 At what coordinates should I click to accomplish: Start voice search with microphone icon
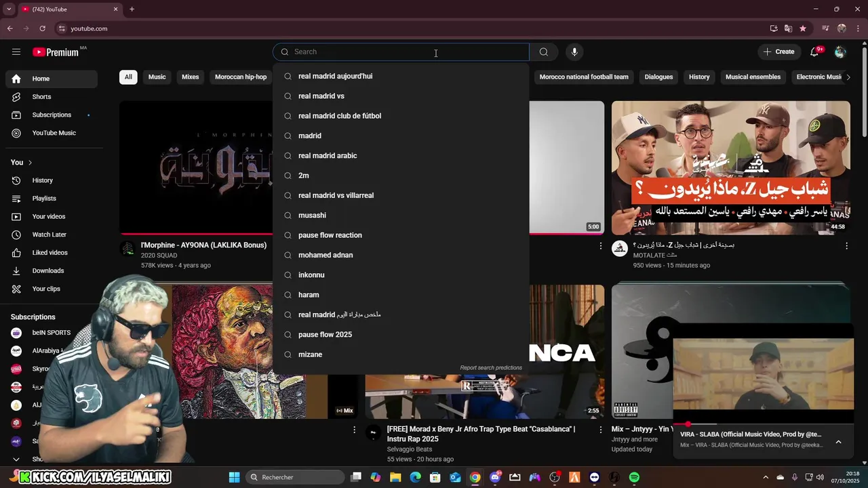click(574, 52)
